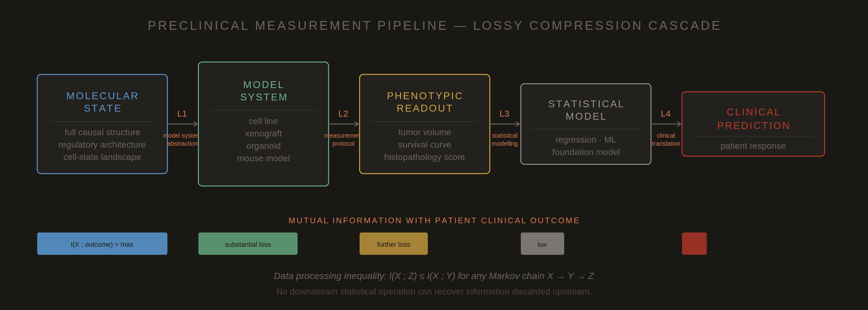
Task: Click the Data processing inequality formula text
Action: (434, 276)
